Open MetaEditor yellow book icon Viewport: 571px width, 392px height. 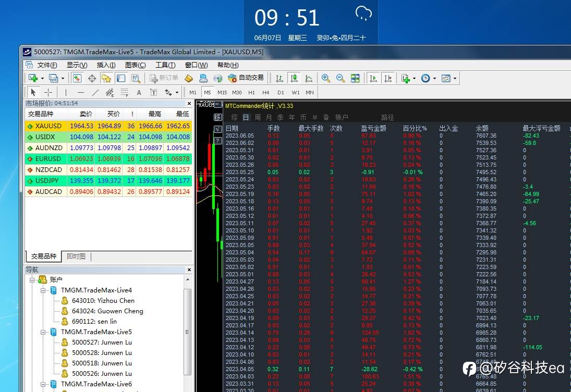point(189,78)
